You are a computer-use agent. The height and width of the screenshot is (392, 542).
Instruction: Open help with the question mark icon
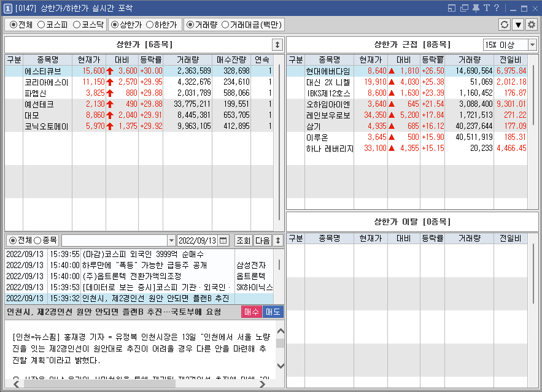(x=497, y=8)
